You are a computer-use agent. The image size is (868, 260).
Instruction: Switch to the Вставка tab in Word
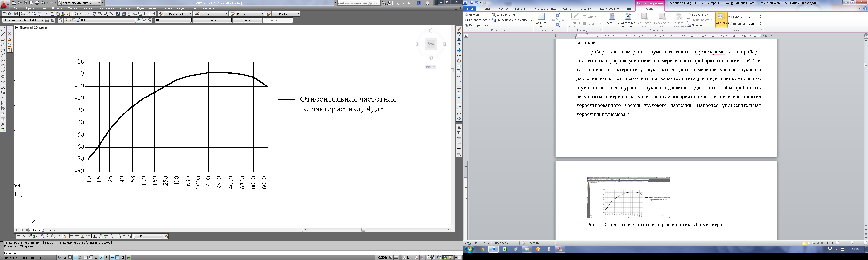(520, 9)
